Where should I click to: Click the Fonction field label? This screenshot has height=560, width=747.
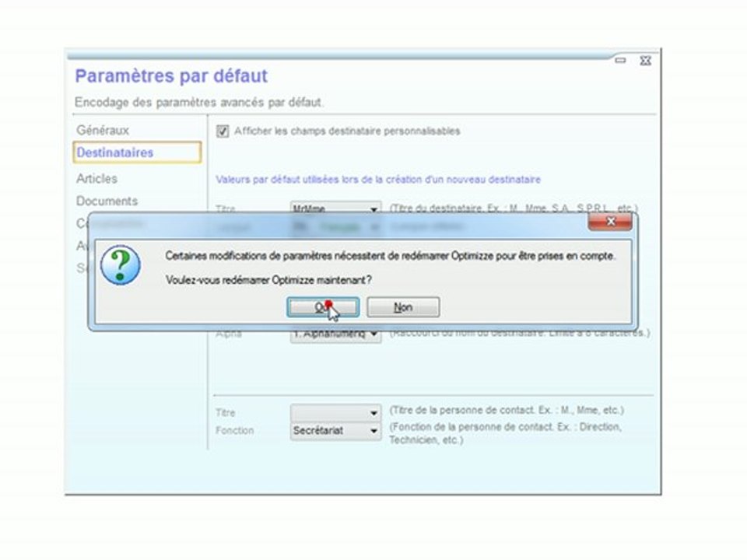(x=234, y=430)
